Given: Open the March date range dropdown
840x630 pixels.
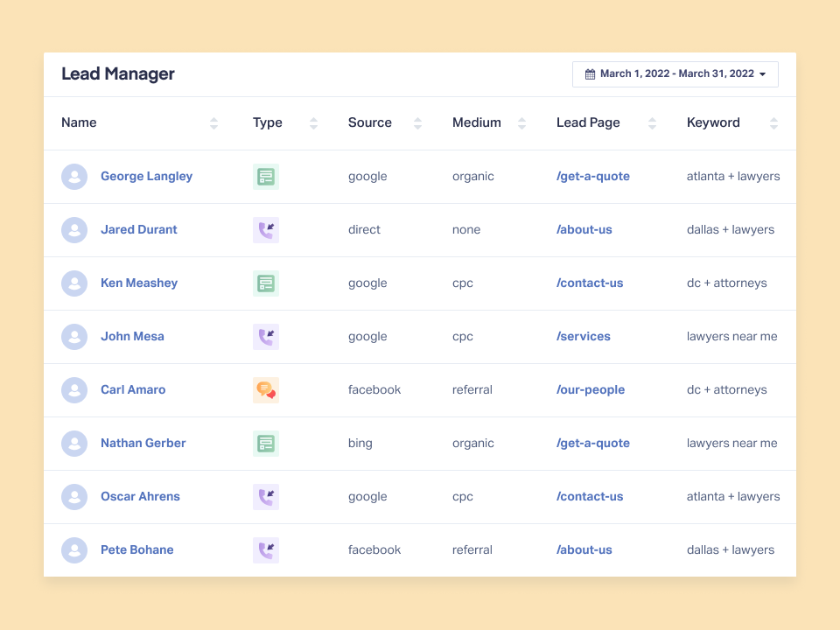Looking at the screenshot, I should point(675,73).
